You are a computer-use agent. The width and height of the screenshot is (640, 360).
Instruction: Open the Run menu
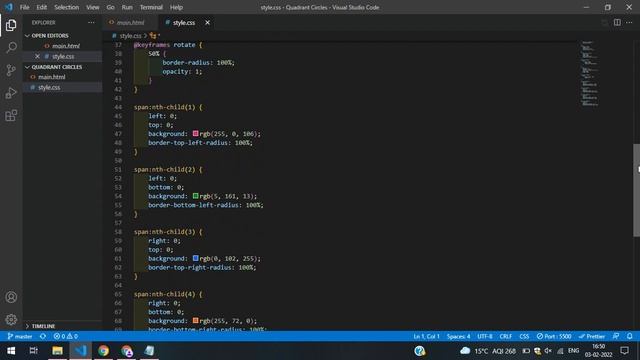pyautogui.click(x=127, y=7)
